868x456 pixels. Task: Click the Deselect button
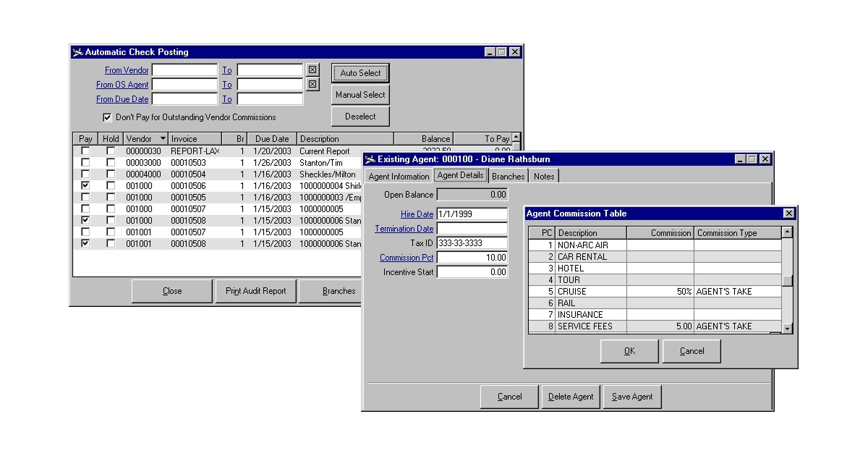360,117
